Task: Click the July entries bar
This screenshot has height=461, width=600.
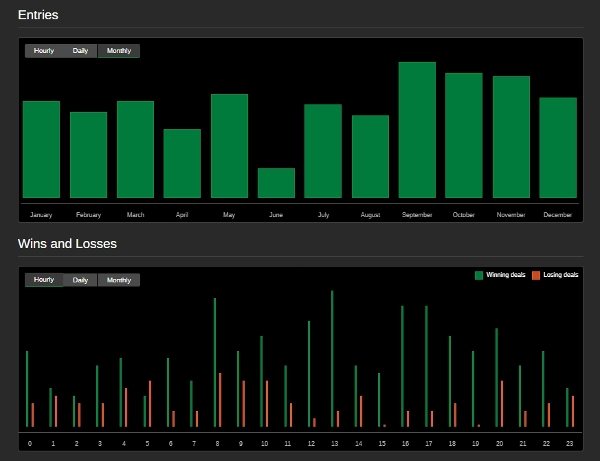Action: 323,151
